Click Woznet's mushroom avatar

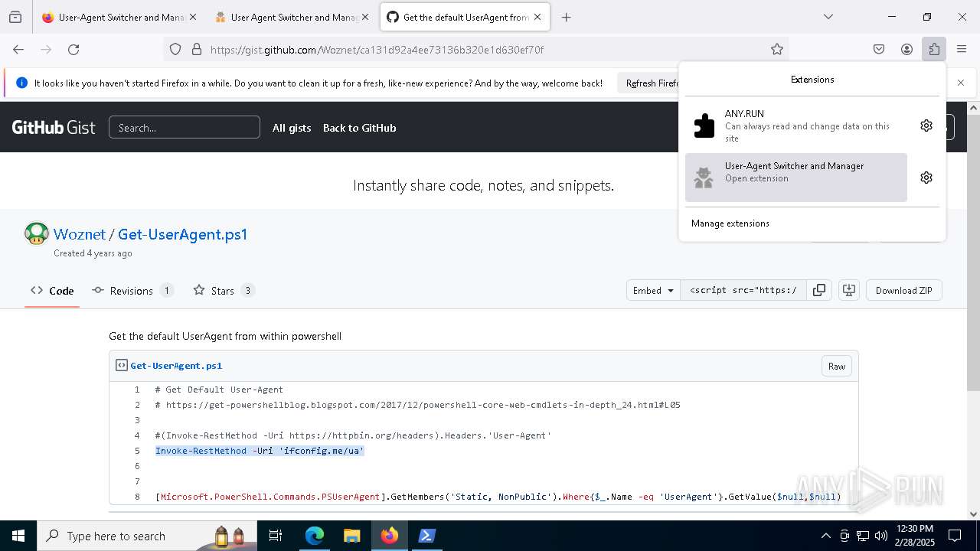pyautogui.click(x=37, y=233)
